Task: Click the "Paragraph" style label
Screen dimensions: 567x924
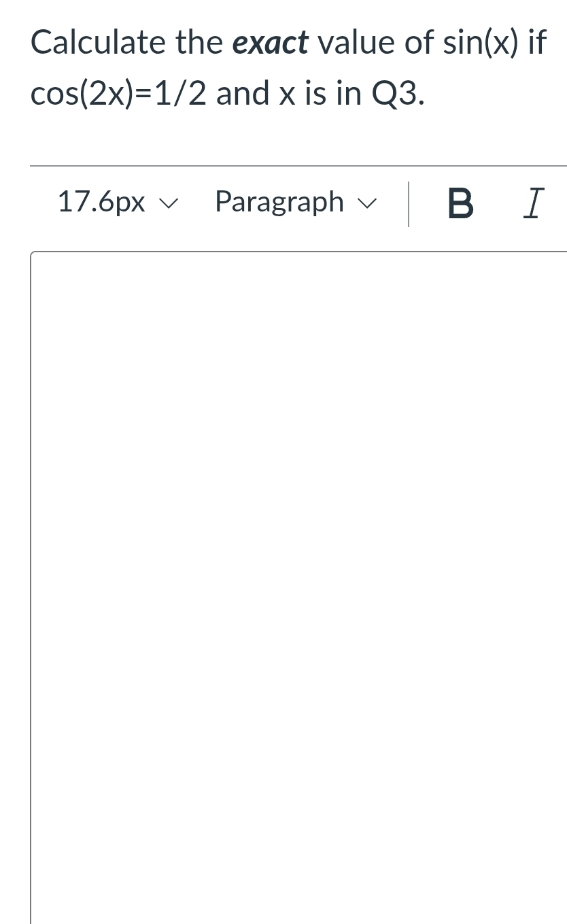Action: 279,202
